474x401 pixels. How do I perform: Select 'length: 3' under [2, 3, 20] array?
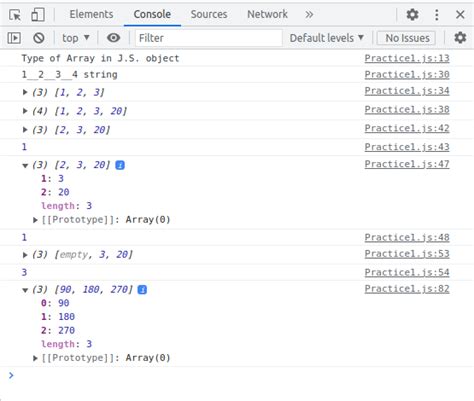pyautogui.click(x=66, y=206)
